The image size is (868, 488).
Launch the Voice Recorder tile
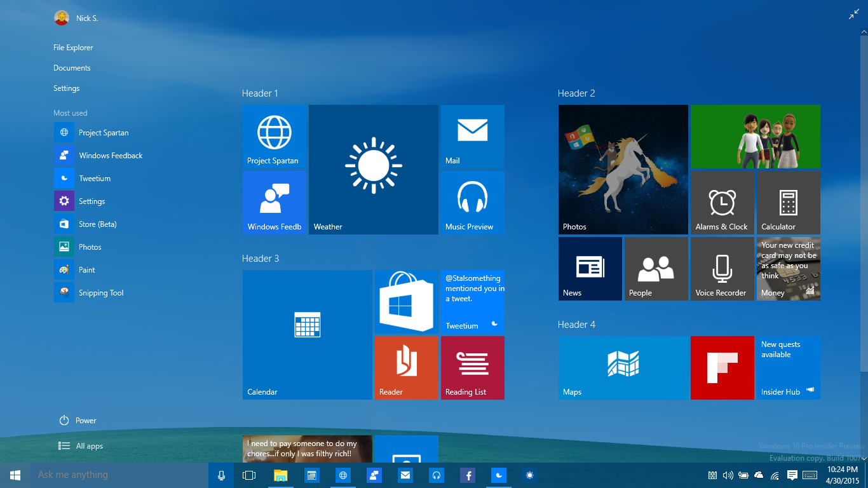tap(722, 269)
